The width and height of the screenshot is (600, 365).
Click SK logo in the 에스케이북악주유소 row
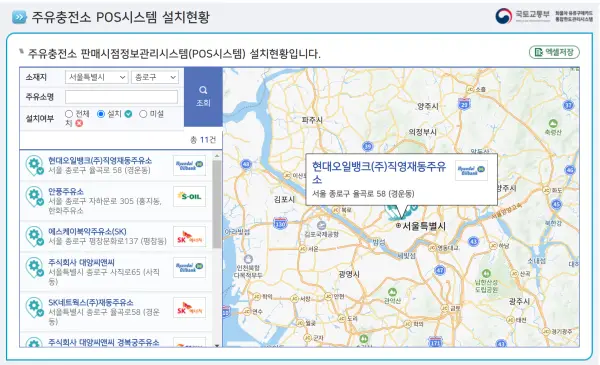189,236
